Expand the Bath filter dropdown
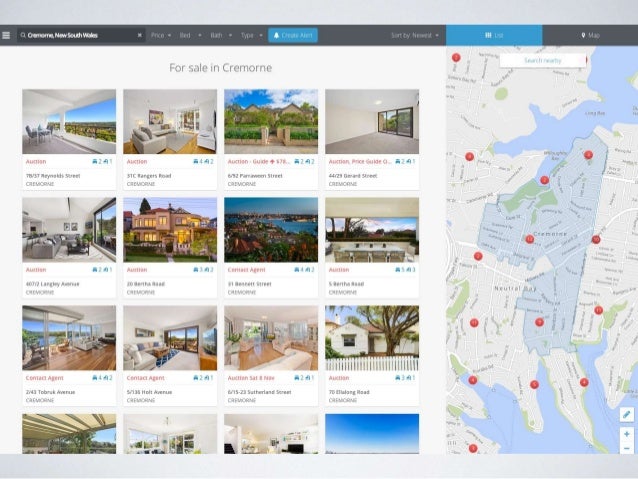The height and width of the screenshot is (479, 638). (221, 35)
